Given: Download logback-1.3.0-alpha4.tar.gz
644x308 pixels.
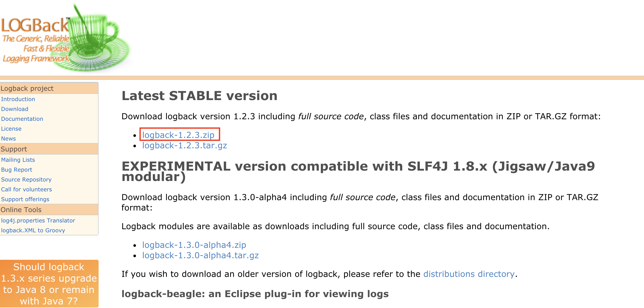Looking at the screenshot, I should pos(200,255).
